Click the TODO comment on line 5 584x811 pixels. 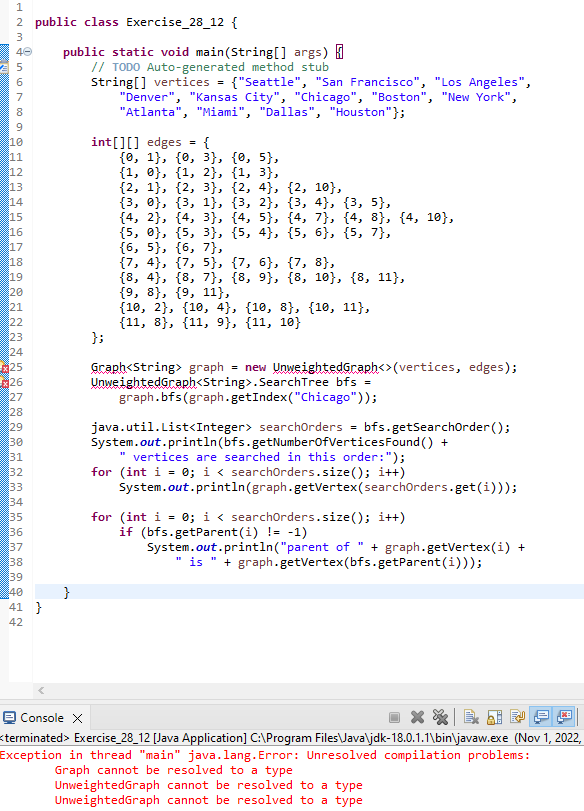coord(210,67)
